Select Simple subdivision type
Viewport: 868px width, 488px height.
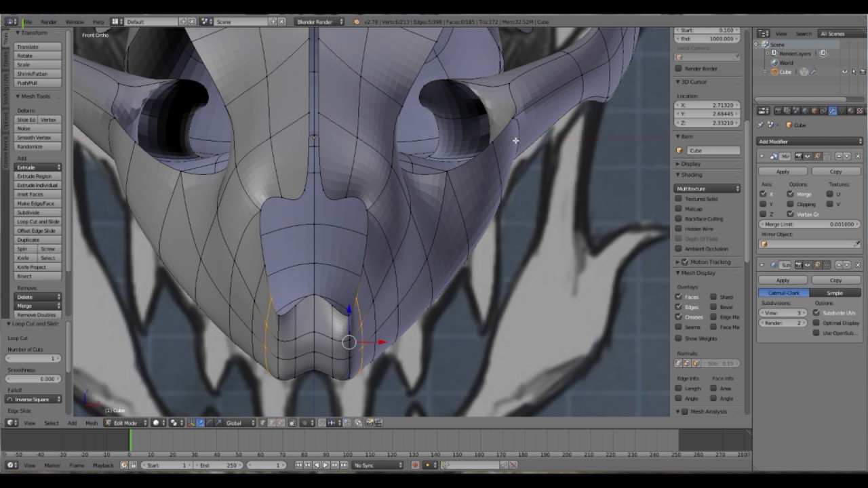pyautogui.click(x=835, y=293)
